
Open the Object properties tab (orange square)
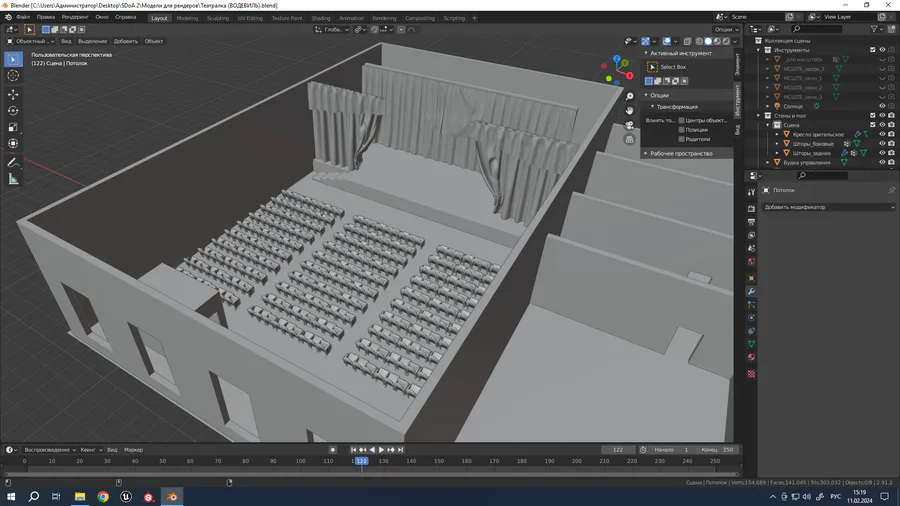pos(751,278)
